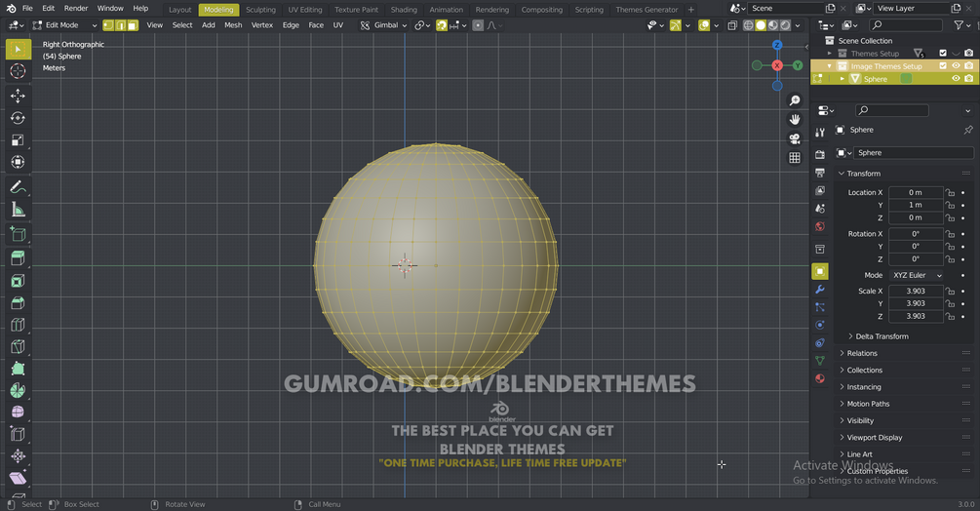Open the Mesh menu
This screenshot has width=980, height=511.
pyautogui.click(x=233, y=25)
